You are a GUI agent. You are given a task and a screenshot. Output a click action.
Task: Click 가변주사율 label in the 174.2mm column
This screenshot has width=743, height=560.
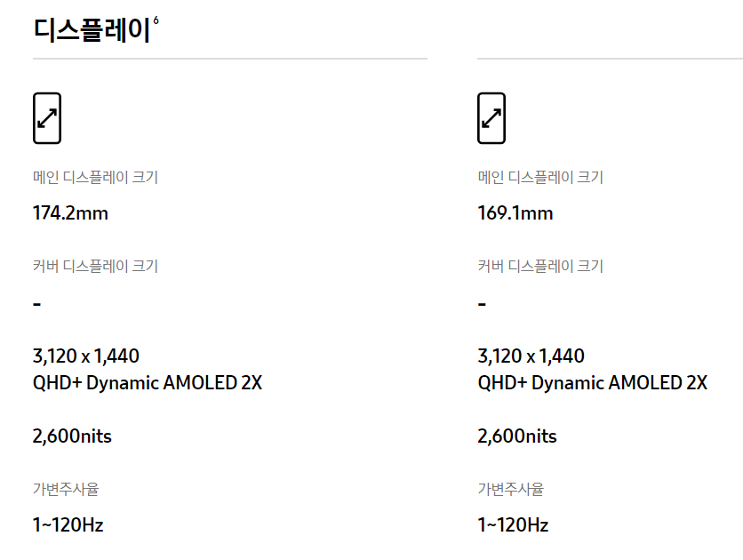(x=66, y=489)
